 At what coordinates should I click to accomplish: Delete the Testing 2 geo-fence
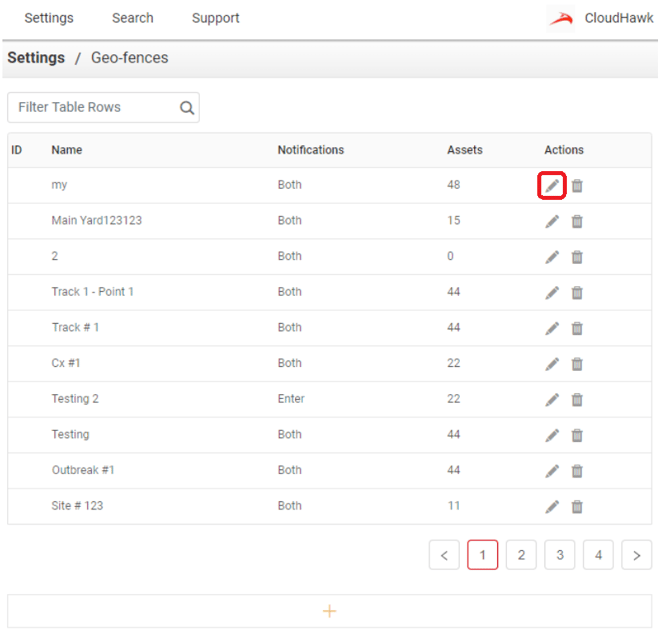(x=577, y=400)
